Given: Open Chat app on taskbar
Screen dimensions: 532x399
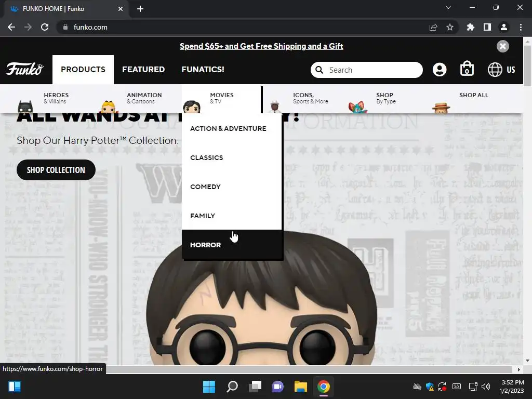Looking at the screenshot, I should 277,387.
